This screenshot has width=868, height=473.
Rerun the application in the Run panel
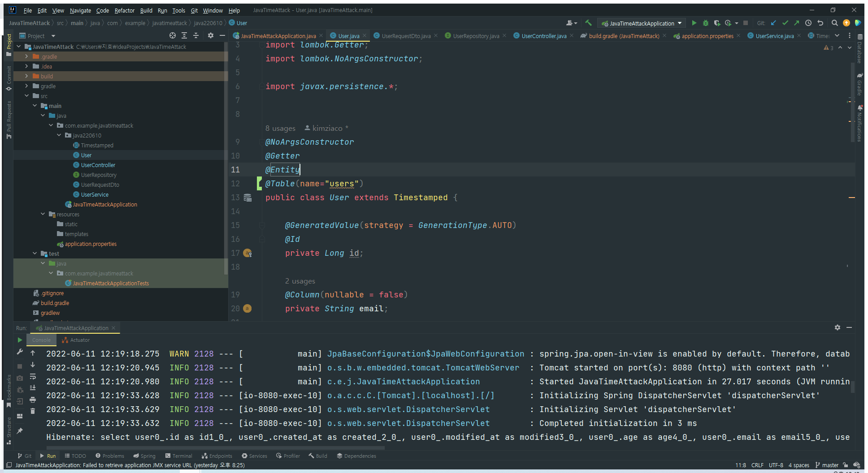coord(20,340)
